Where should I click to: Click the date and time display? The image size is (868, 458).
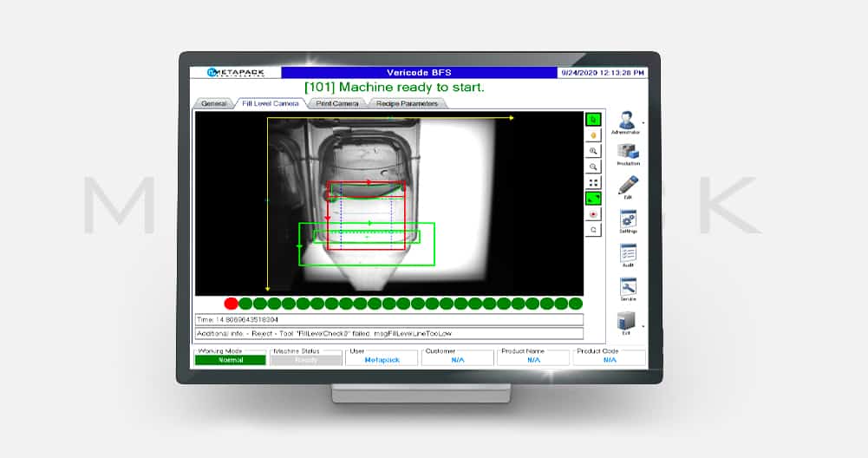(603, 73)
